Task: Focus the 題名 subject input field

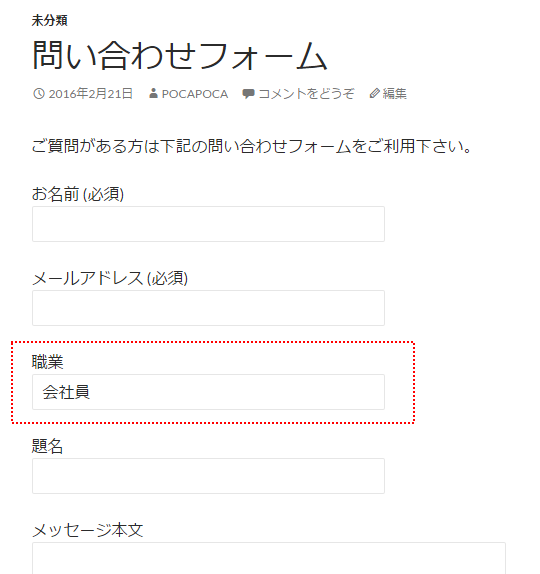Action: [208, 476]
